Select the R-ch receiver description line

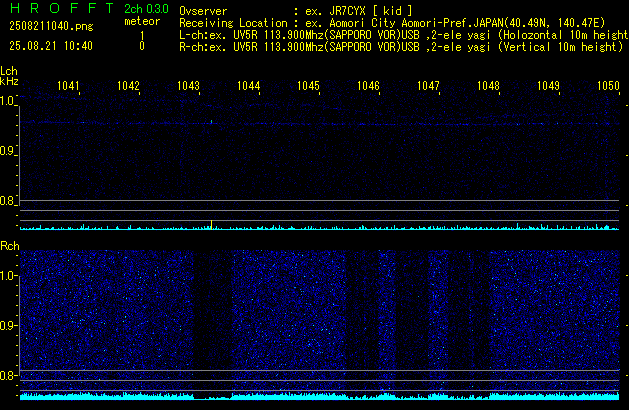pyautogui.click(x=401, y=47)
